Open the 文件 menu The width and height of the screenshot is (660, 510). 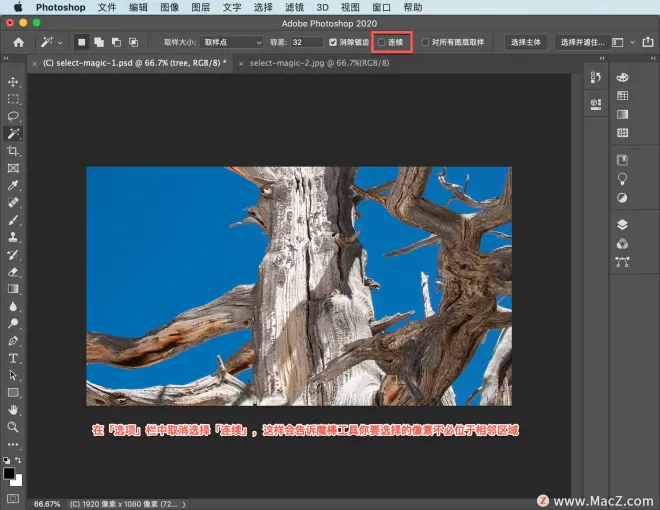pos(107,8)
